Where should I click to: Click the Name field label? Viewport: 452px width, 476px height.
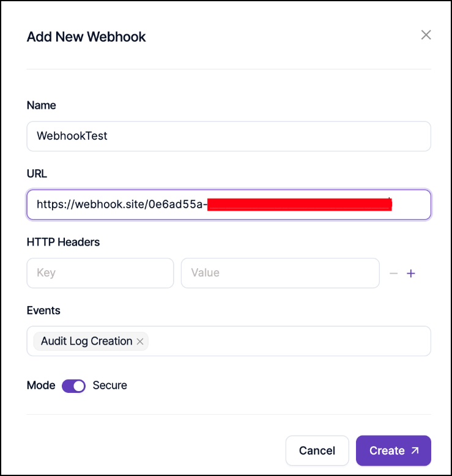point(41,105)
